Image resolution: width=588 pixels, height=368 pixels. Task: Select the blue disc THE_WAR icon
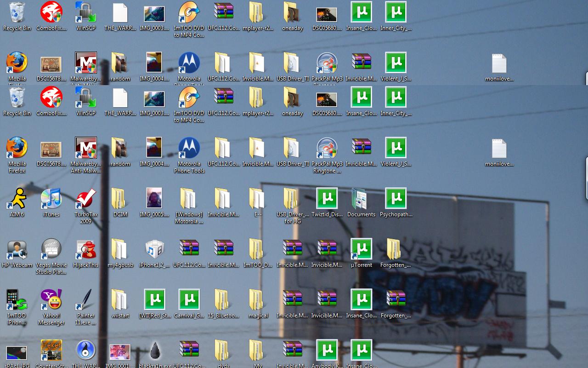pyautogui.click(x=86, y=351)
